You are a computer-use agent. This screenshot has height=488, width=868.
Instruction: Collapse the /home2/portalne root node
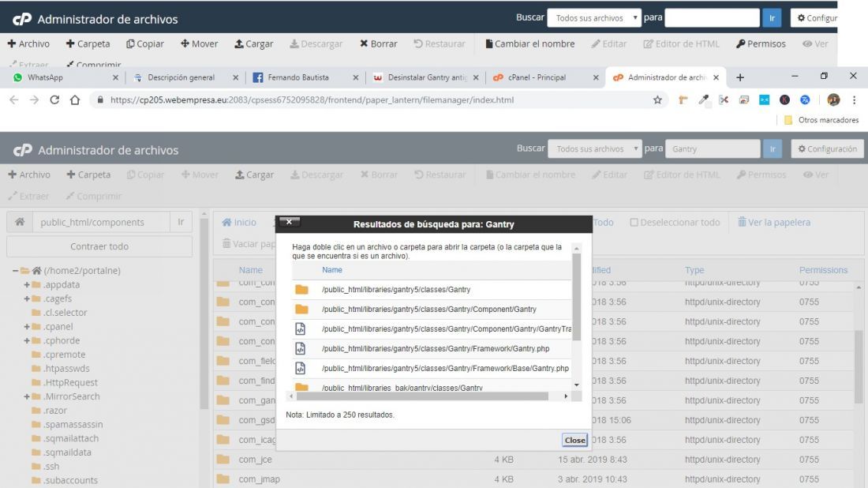coord(16,270)
